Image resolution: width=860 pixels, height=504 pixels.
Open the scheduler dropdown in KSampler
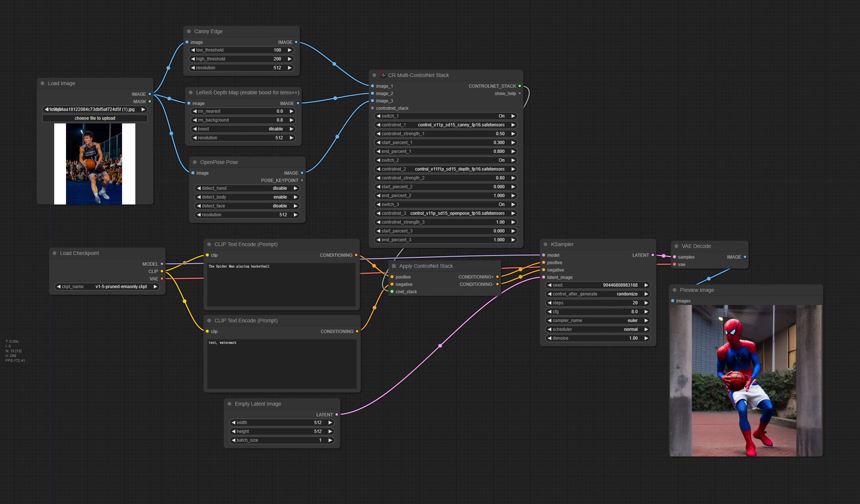pyautogui.click(x=598, y=329)
